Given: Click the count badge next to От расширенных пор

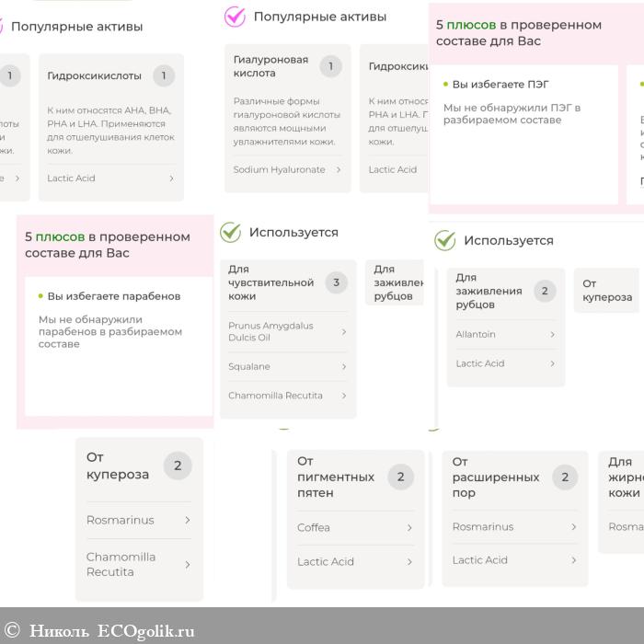Looking at the screenshot, I should click(x=565, y=477).
